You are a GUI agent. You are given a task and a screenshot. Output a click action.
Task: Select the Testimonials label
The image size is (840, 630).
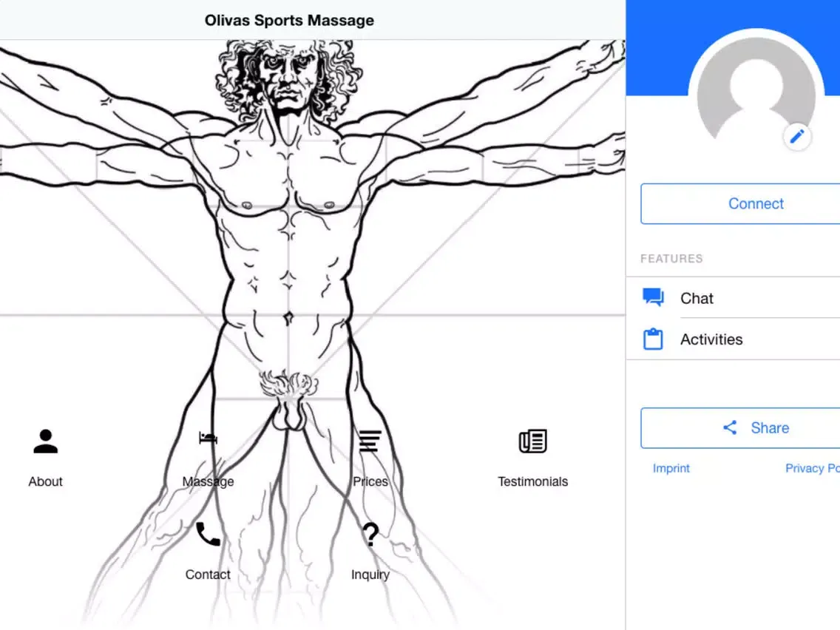pos(532,481)
